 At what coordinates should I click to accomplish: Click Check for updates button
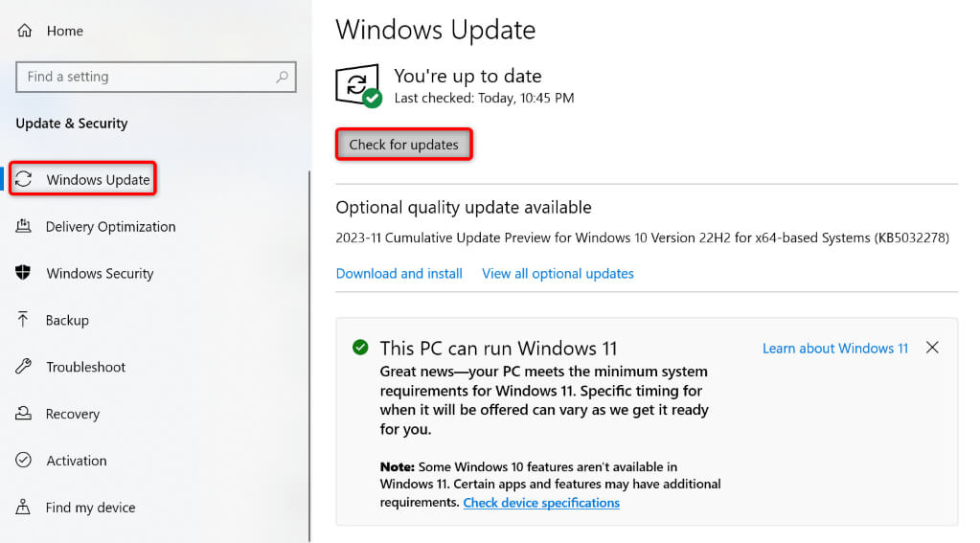click(x=403, y=145)
